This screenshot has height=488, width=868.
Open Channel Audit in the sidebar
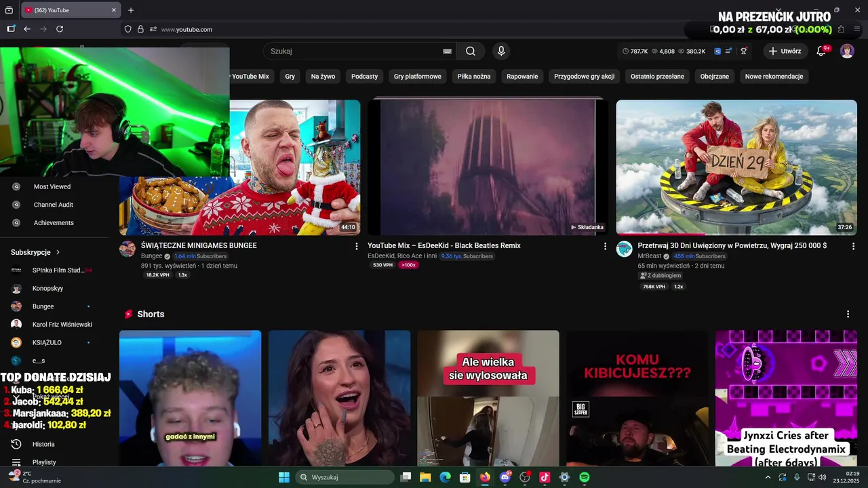pos(54,205)
